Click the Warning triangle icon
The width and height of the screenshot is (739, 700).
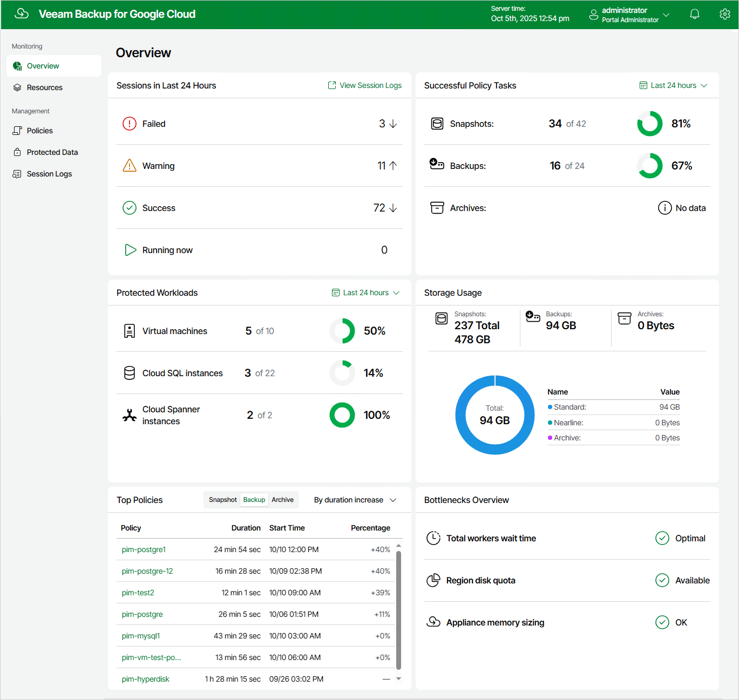[x=130, y=165]
